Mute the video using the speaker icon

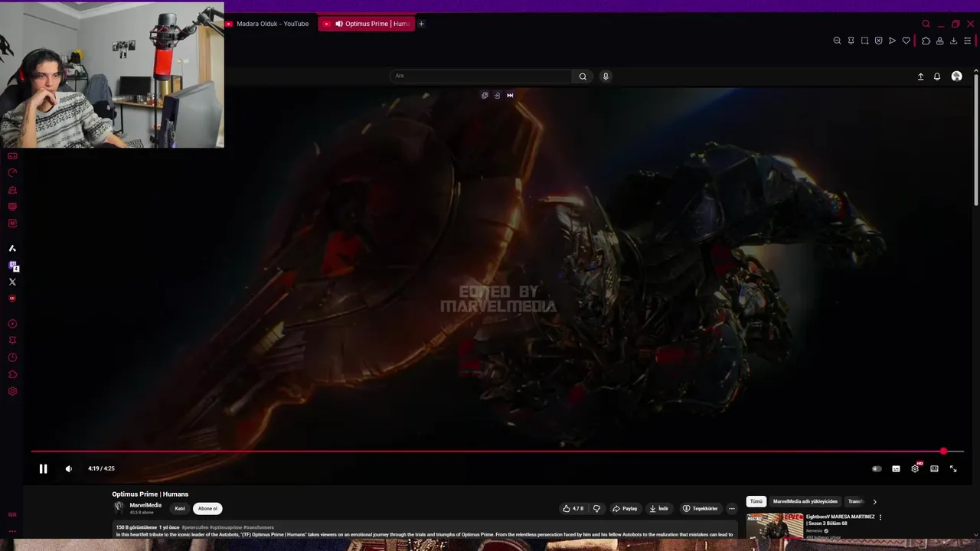pos(68,469)
